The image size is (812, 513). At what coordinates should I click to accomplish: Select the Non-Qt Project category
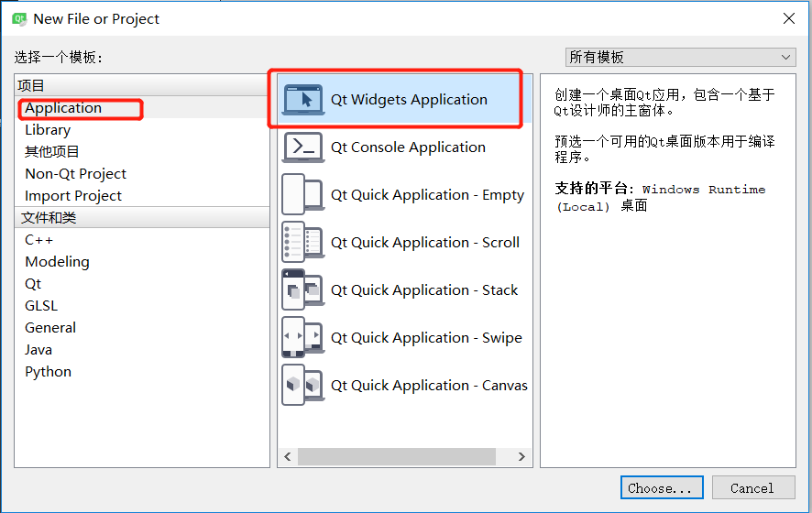pos(142,174)
